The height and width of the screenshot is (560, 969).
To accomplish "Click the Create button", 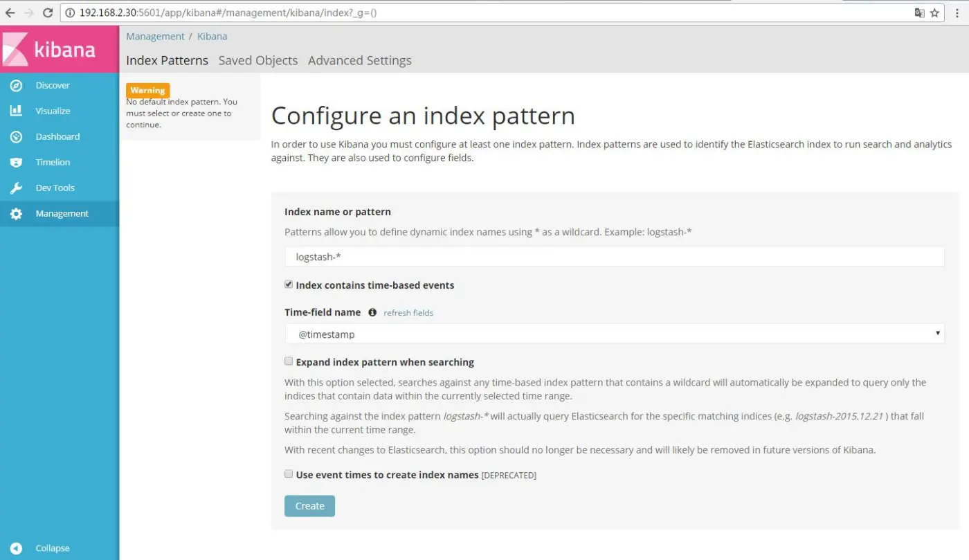I will pyautogui.click(x=309, y=506).
